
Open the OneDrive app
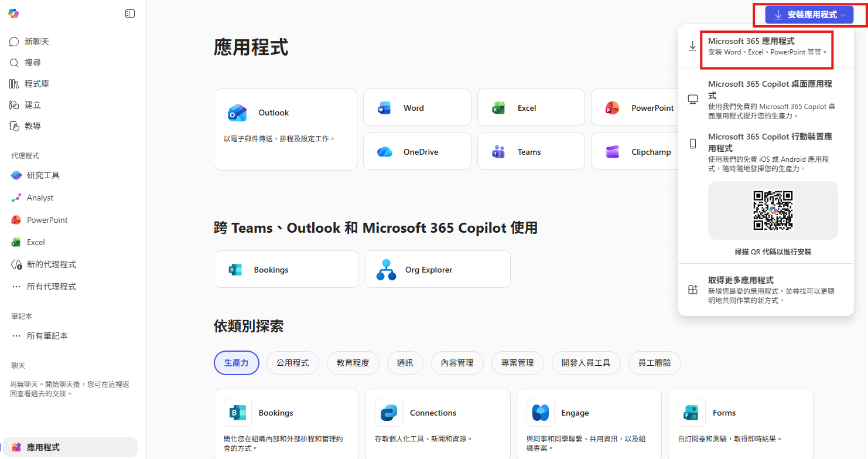pyautogui.click(x=417, y=152)
